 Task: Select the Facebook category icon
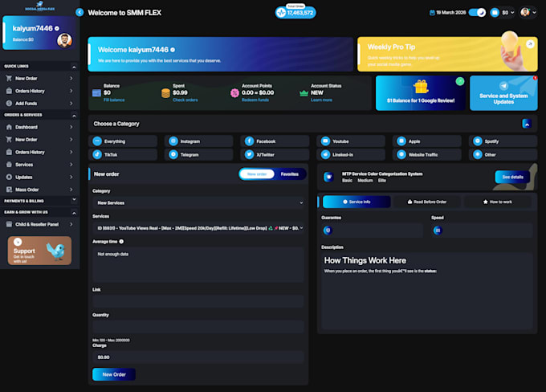click(249, 141)
